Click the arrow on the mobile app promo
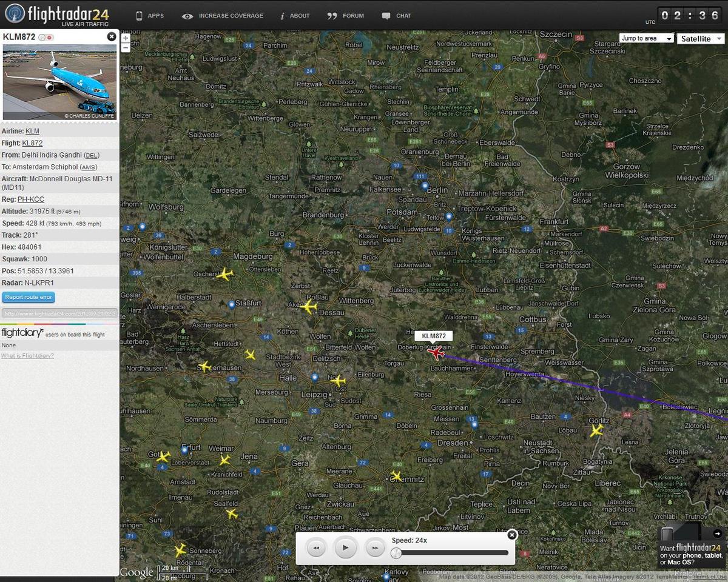728x582 pixels. click(718, 533)
